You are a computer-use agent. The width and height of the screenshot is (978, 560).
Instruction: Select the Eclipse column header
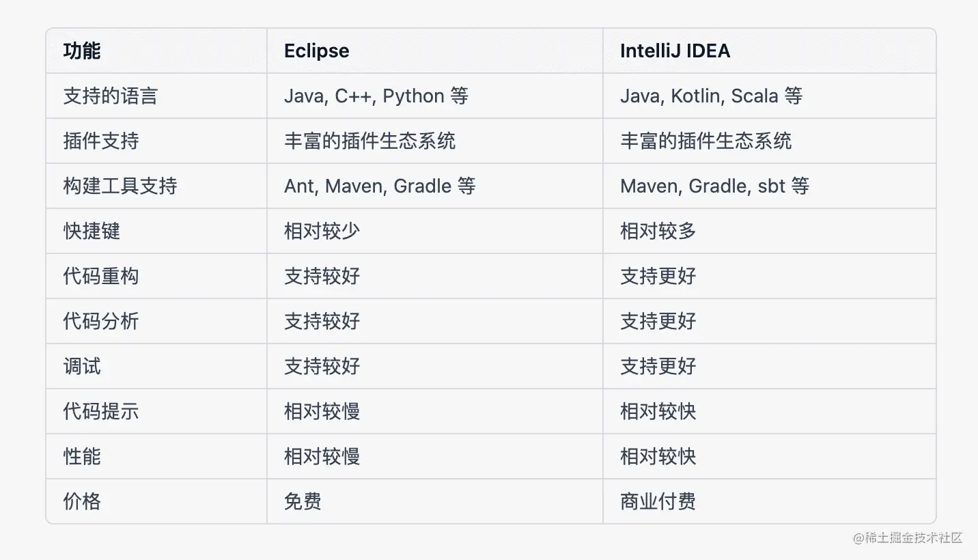(316, 51)
